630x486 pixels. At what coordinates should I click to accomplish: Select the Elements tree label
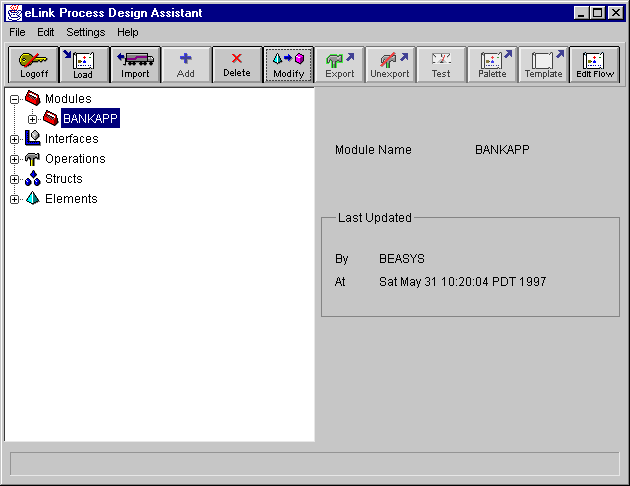(71, 198)
